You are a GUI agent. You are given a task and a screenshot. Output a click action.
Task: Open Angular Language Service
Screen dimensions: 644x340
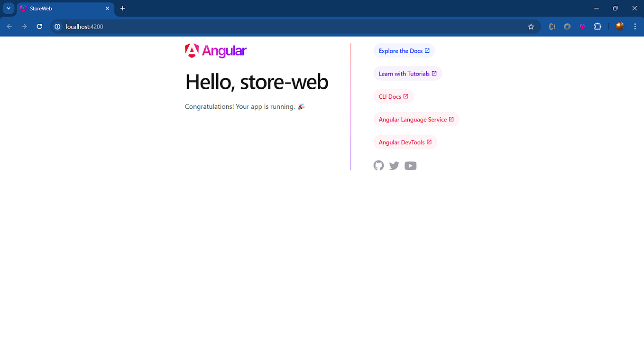click(416, 119)
